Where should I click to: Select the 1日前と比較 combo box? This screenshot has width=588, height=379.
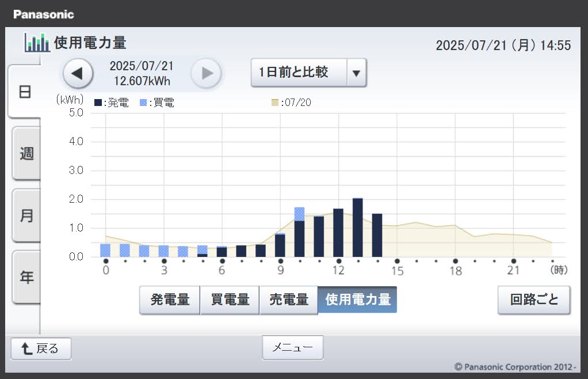299,73
